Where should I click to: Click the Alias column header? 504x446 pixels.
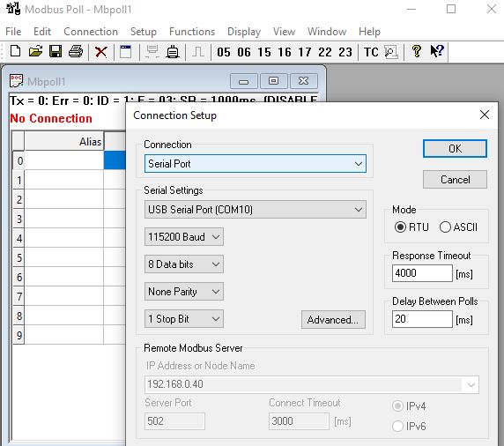64,141
